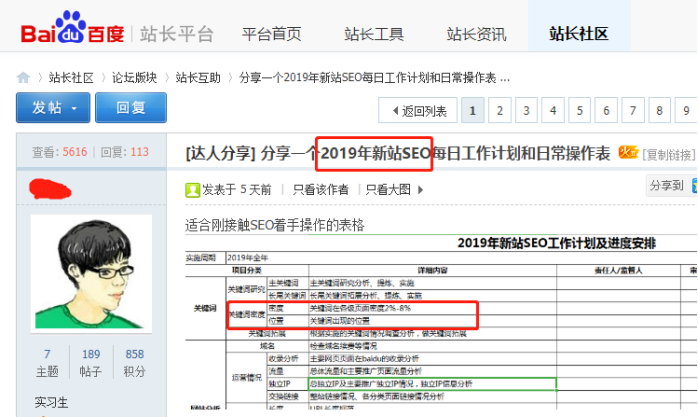Click the green author icon beside 发表于
Viewport: 698px width, 417px height.
[x=192, y=190]
